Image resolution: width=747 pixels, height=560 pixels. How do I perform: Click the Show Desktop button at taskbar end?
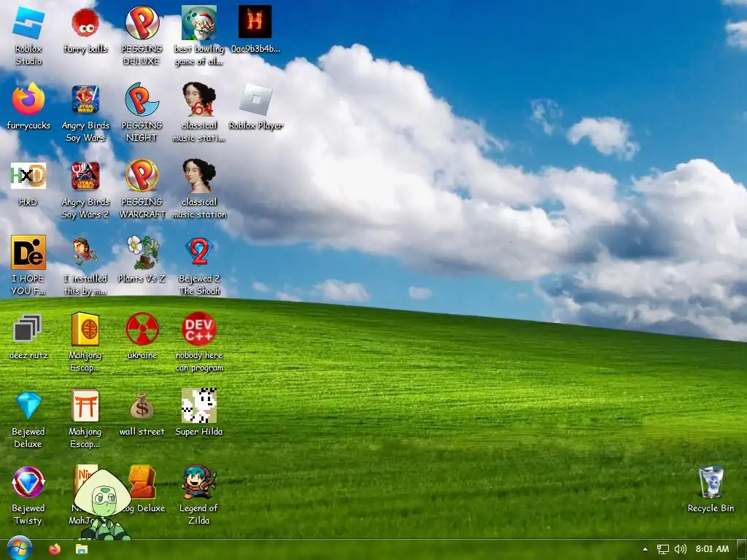tap(741, 550)
